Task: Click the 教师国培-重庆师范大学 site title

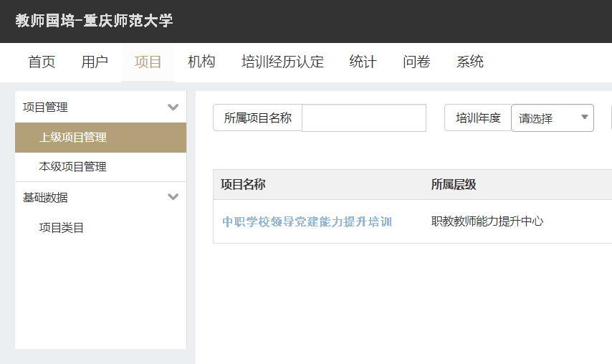Action: click(x=94, y=21)
